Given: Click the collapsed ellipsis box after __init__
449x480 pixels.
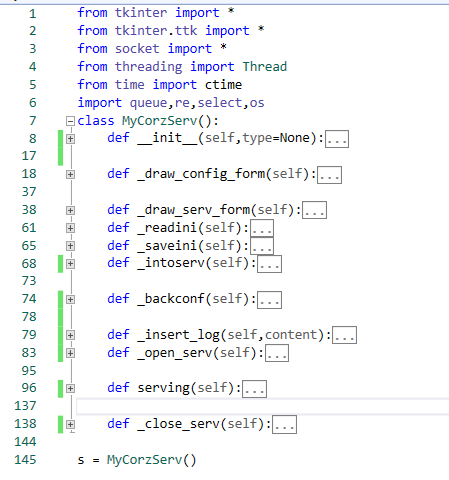Looking at the screenshot, I should coord(337,139).
